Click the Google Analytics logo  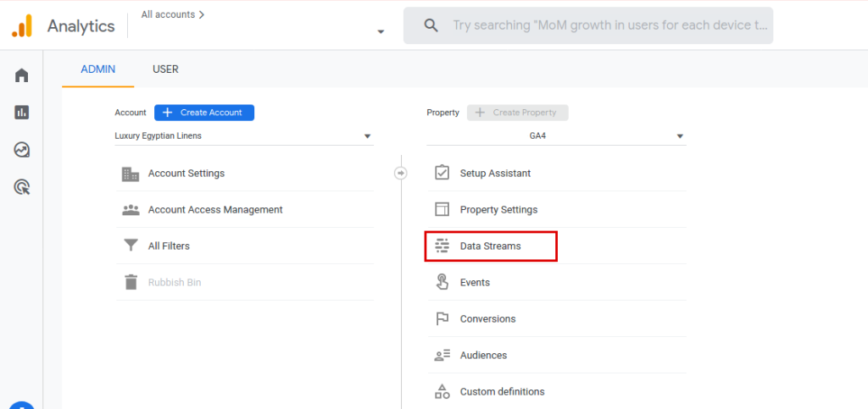(22, 25)
